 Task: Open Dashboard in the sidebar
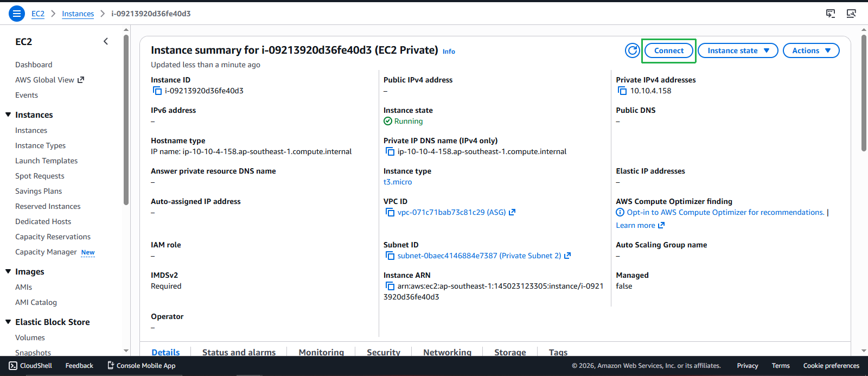pos(34,65)
